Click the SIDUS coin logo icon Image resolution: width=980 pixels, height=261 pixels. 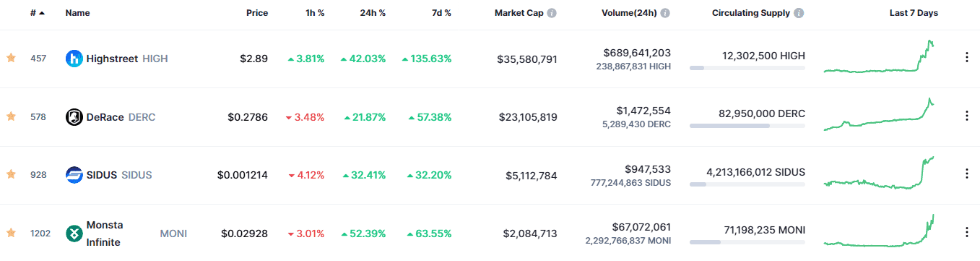[x=74, y=174]
